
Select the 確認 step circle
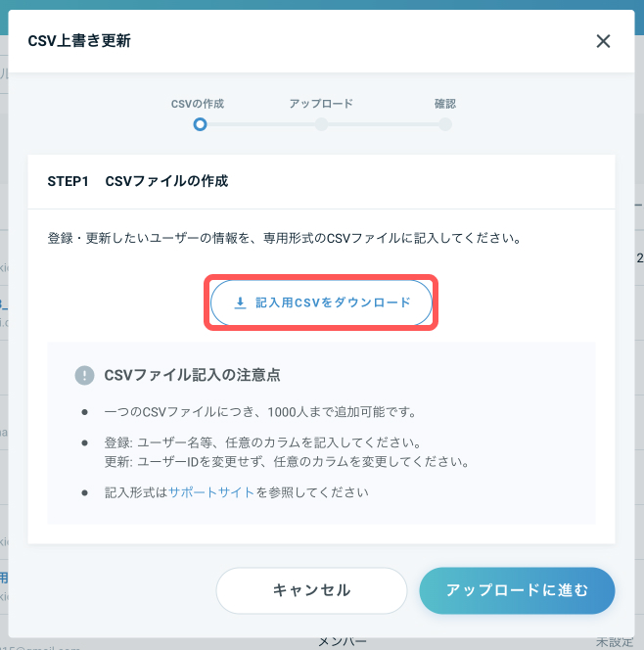[445, 124]
